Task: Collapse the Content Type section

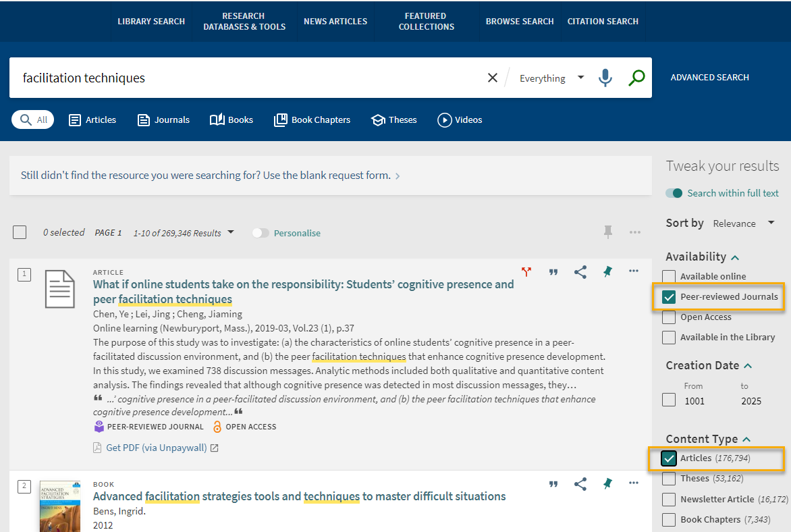Action: (746, 438)
